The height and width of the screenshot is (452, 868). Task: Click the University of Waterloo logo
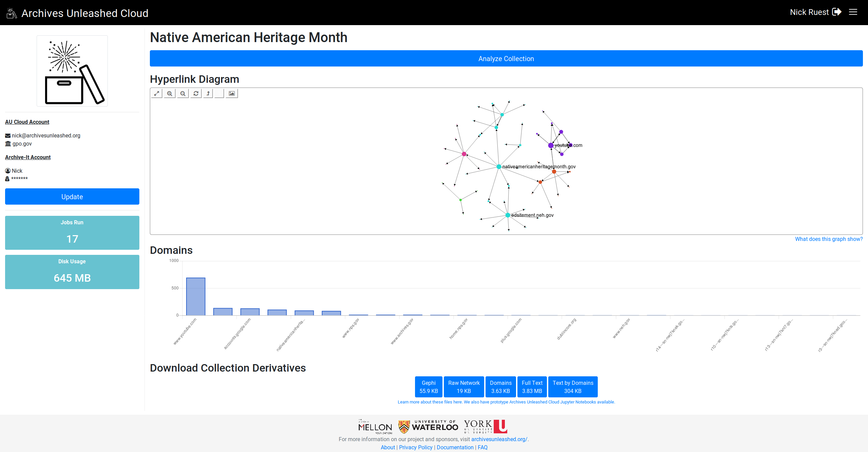click(428, 427)
